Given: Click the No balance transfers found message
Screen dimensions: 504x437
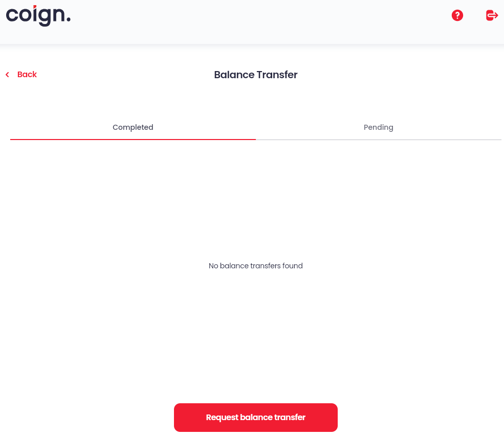Looking at the screenshot, I should coord(255,266).
